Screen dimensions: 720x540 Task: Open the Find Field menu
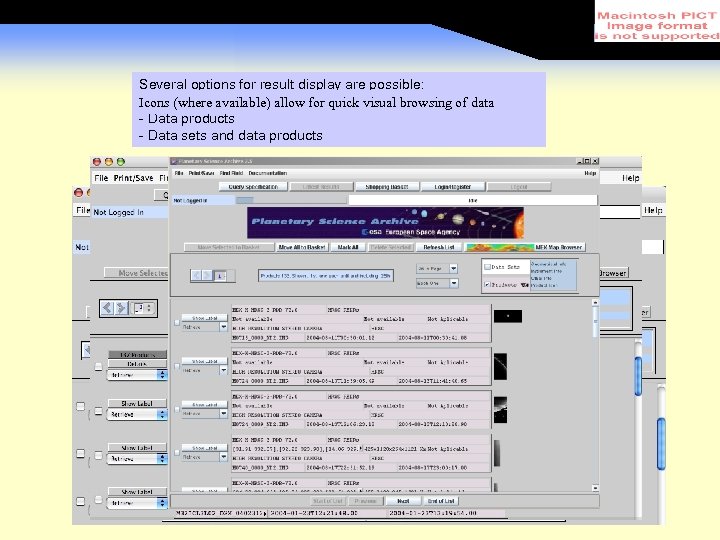point(231,173)
